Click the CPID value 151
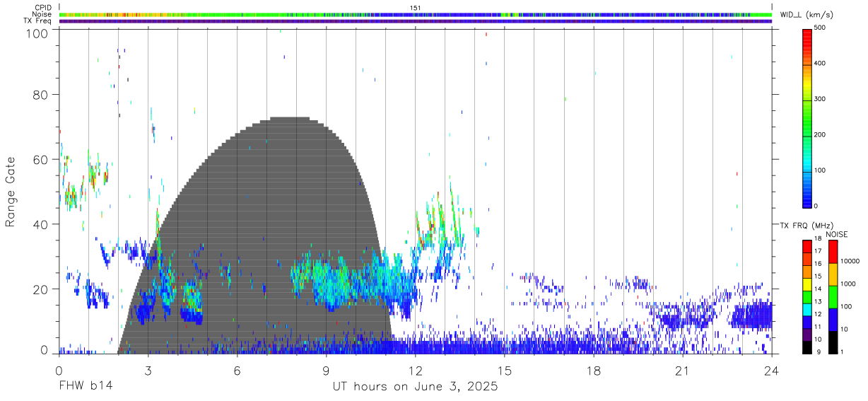 pos(416,8)
